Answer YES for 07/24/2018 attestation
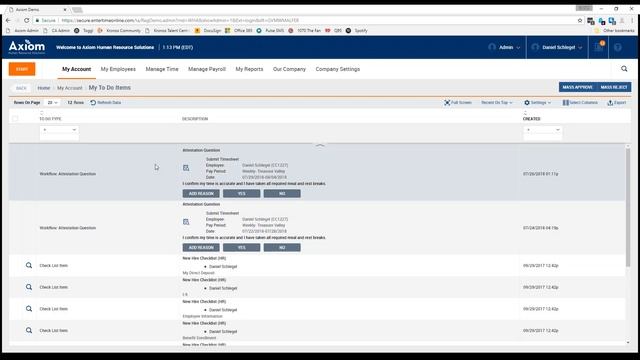This screenshot has height=360, width=640. coord(242,247)
